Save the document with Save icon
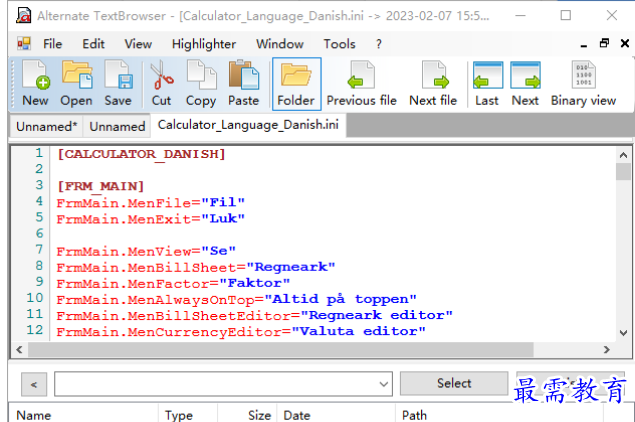Viewport: 635px width, 422px height. point(118,84)
